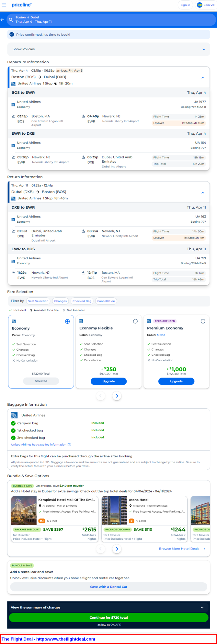Viewport: 217px width, 644px height.
Task: Toggle the Cancellation filter chip
Action: pyautogui.click(x=106, y=301)
